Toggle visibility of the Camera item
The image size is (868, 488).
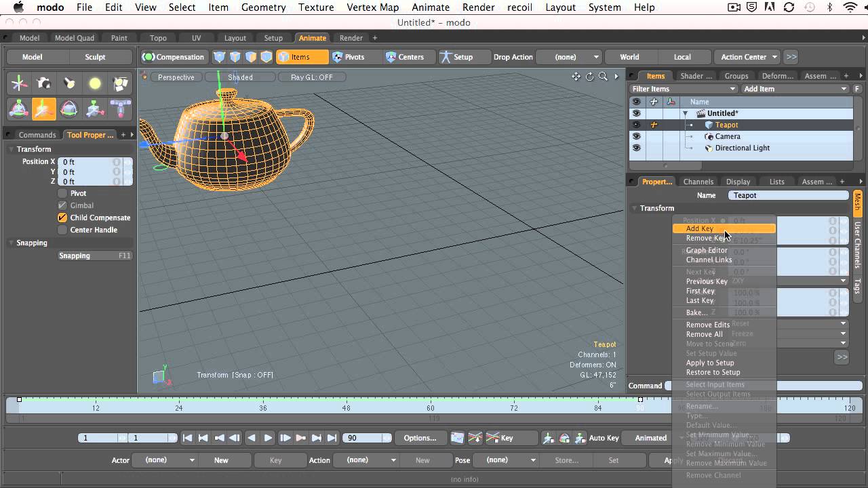[x=636, y=136]
